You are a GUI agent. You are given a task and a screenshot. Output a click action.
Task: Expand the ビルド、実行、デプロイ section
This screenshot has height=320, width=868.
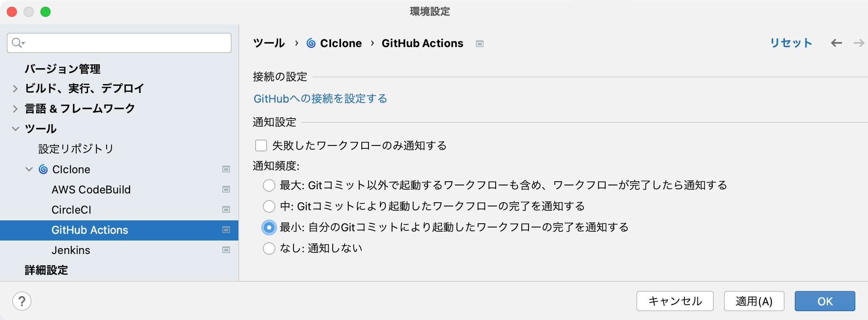tap(15, 88)
